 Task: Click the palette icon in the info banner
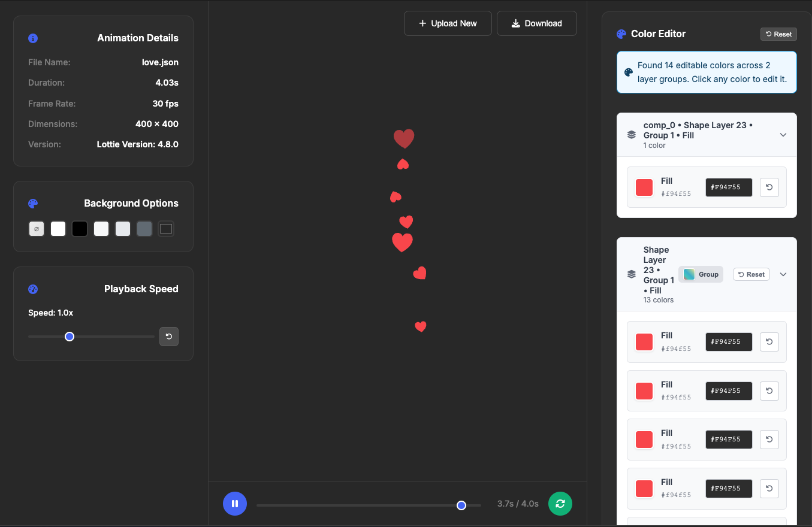[629, 72]
